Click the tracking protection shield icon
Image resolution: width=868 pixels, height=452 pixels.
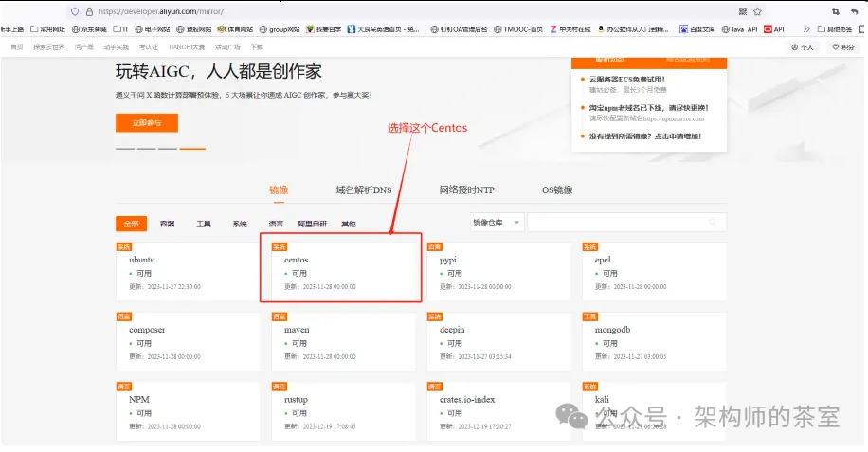75,11
